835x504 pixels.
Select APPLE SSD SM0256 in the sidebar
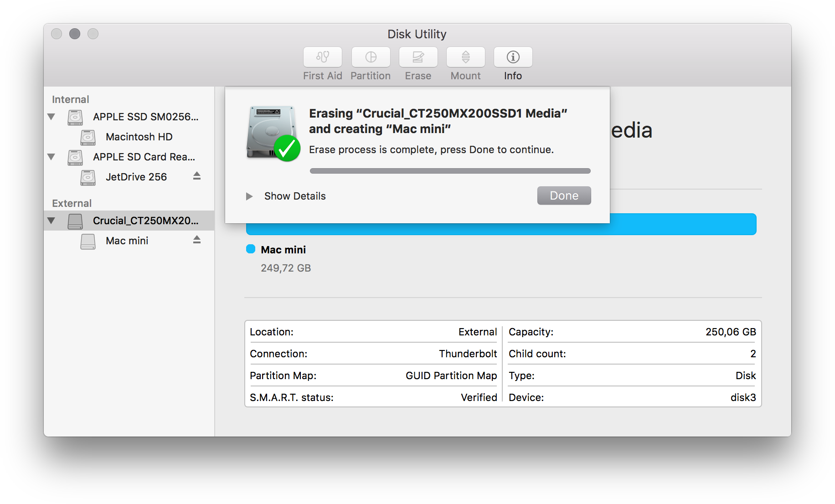(x=129, y=117)
